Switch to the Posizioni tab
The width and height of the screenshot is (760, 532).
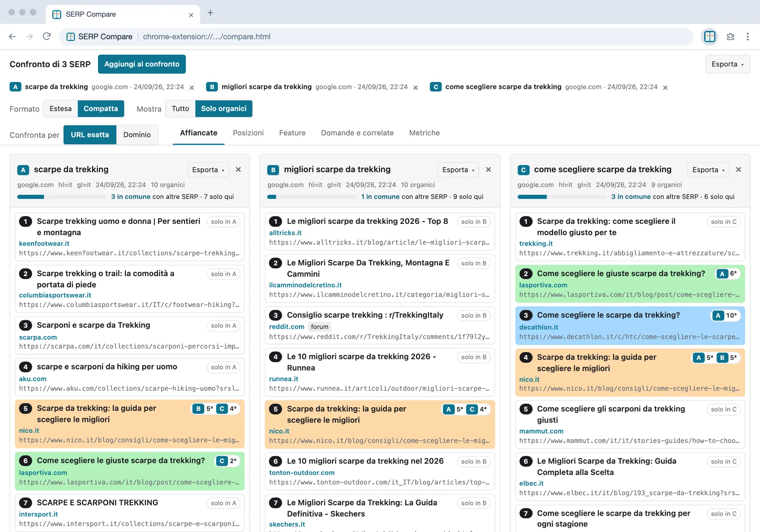pos(248,133)
